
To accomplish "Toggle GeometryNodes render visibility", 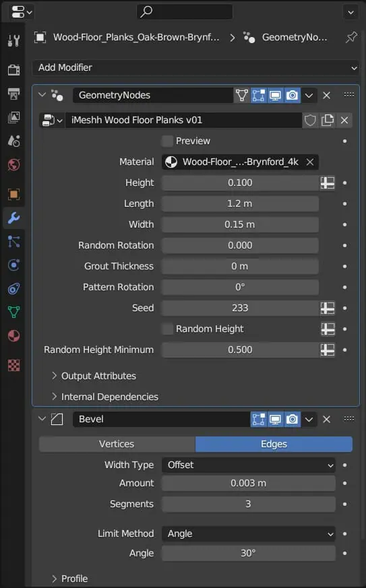I will tap(292, 95).
